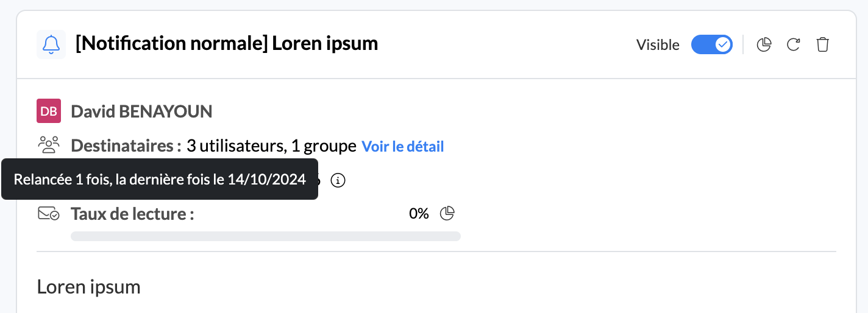Open the Voir le détail link

pyautogui.click(x=402, y=146)
